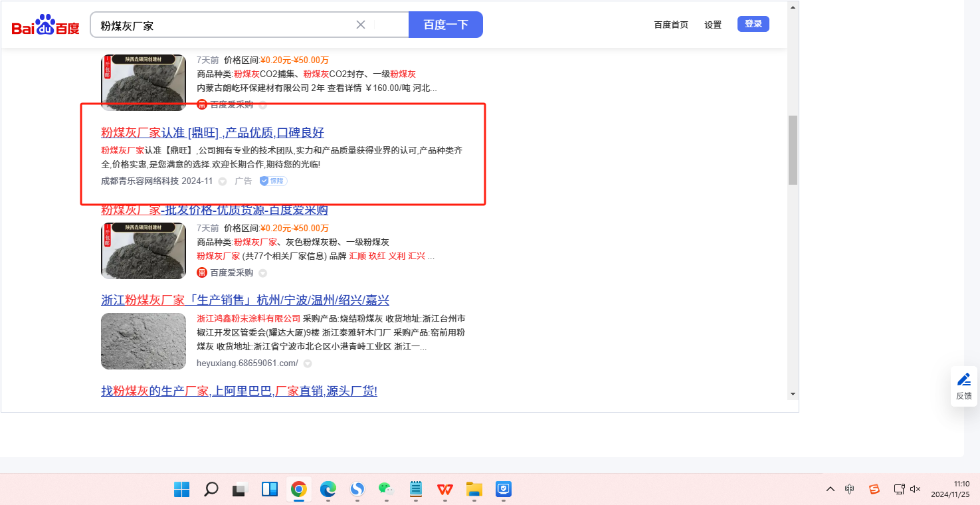Show hidden system tray icons
Image resolution: width=980 pixels, height=505 pixels.
830,489
